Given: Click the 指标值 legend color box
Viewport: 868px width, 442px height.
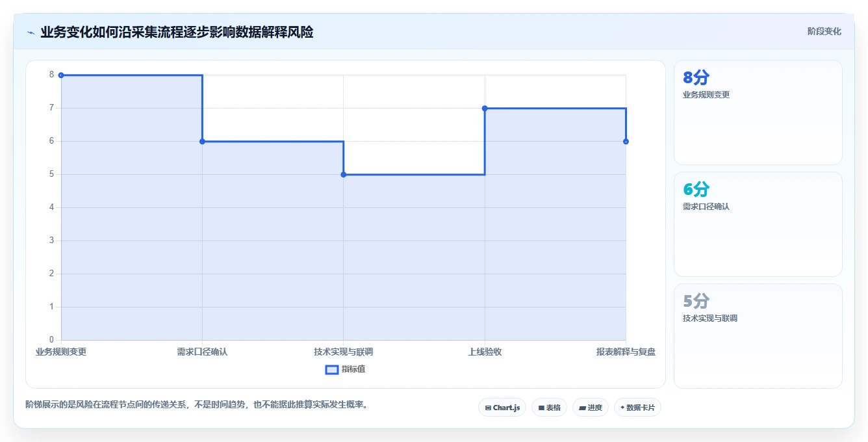Looking at the screenshot, I should [331, 369].
